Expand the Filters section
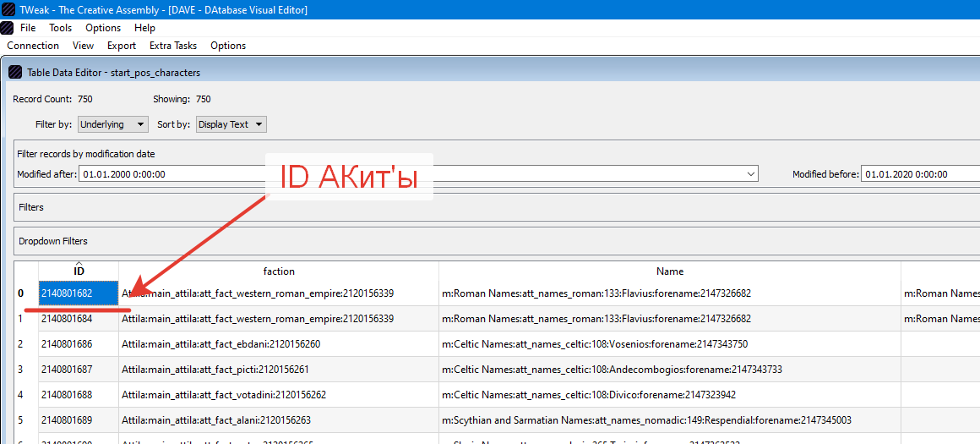The height and width of the screenshot is (444, 980). pyautogui.click(x=497, y=207)
